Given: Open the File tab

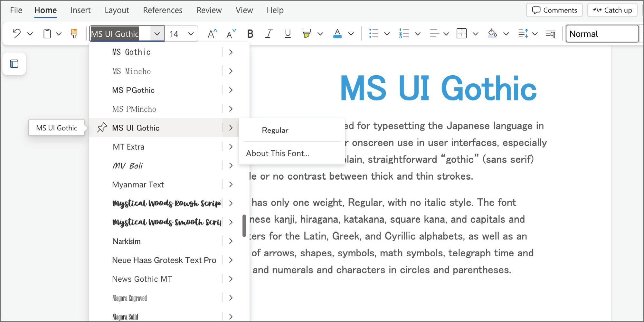Looking at the screenshot, I should coord(16,10).
